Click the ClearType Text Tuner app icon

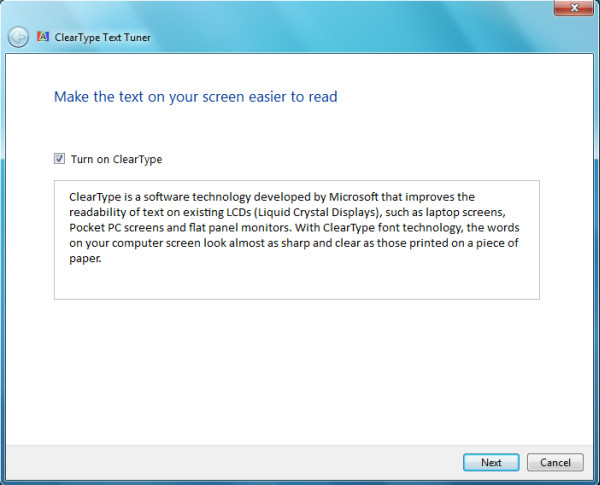coord(43,36)
